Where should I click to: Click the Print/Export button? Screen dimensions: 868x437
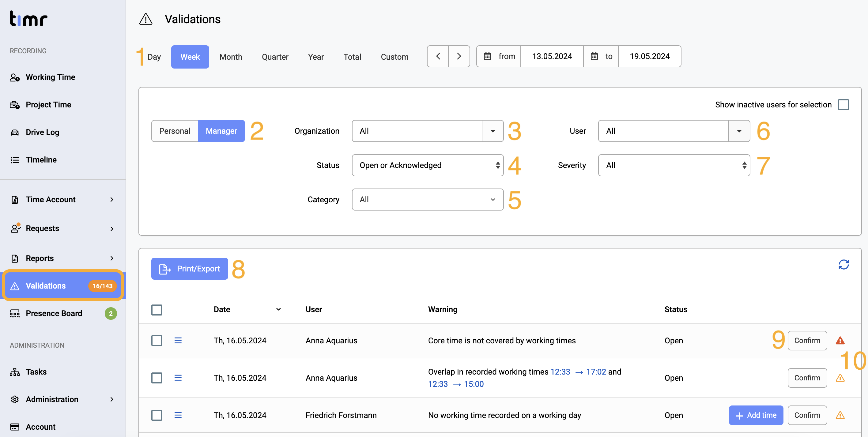189,269
